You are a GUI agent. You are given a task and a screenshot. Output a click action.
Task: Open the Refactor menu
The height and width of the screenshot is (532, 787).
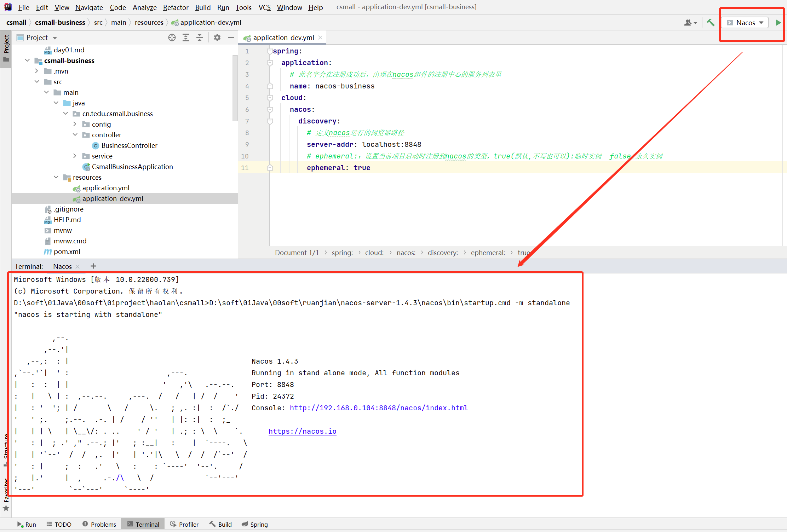click(x=176, y=7)
